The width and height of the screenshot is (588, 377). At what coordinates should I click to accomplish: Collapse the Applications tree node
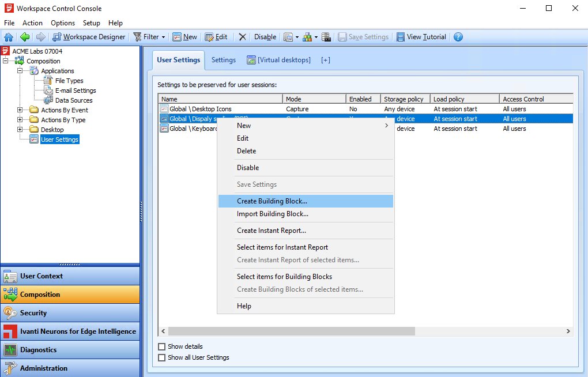(20, 70)
